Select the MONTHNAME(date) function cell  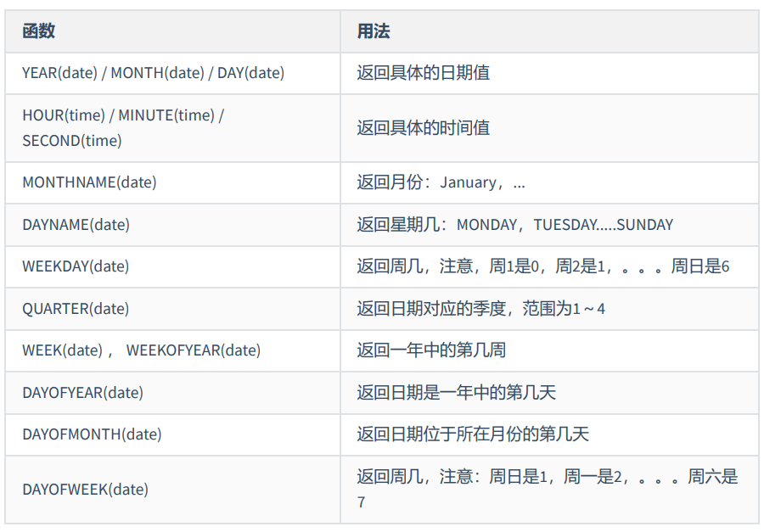89,182
